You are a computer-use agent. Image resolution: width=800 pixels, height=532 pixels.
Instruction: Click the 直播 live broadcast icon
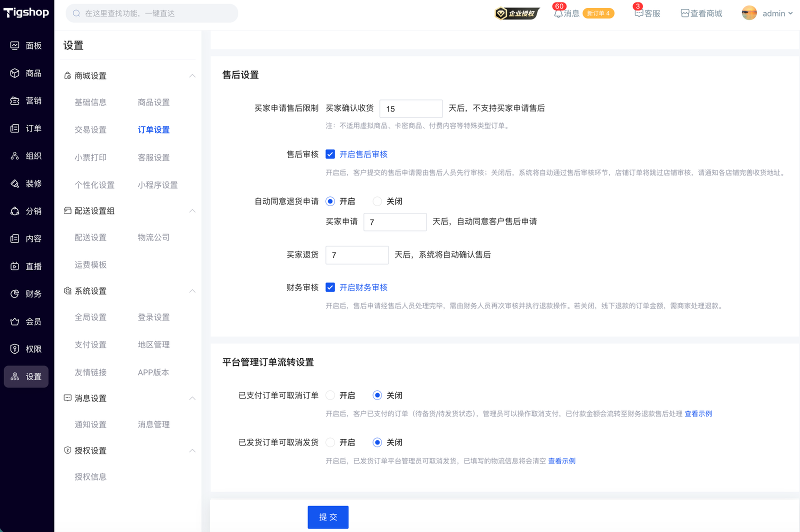(x=15, y=266)
